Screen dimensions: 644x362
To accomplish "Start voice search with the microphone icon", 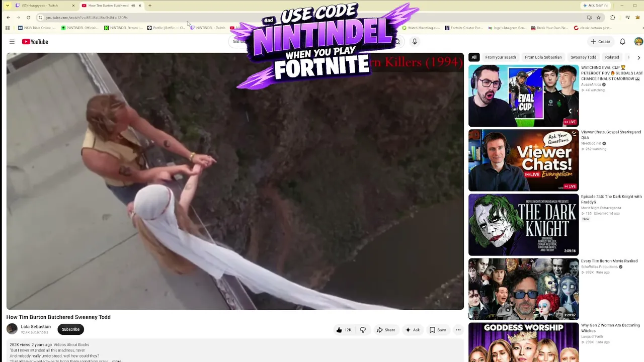I will pyautogui.click(x=415, y=42).
